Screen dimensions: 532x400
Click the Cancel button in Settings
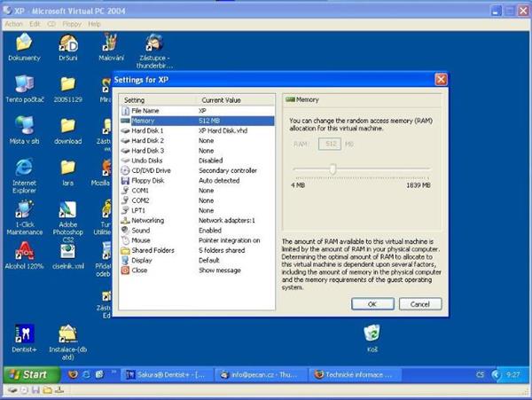click(x=420, y=304)
